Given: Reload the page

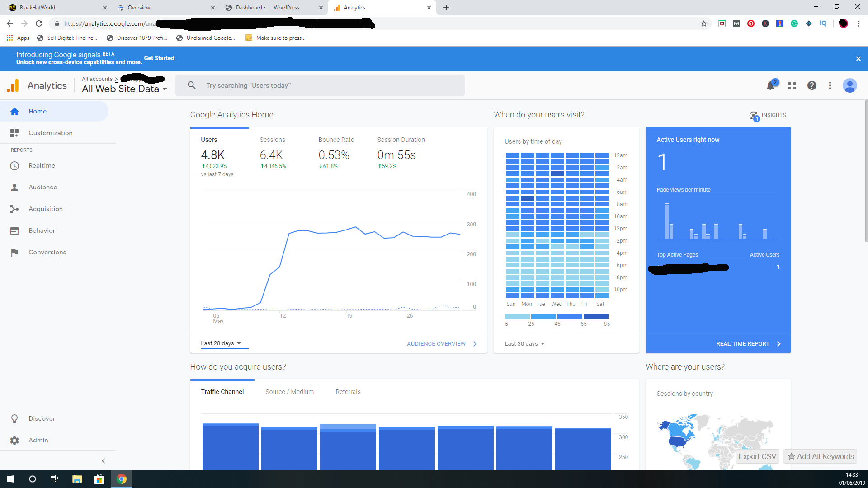Looking at the screenshot, I should click(39, 23).
